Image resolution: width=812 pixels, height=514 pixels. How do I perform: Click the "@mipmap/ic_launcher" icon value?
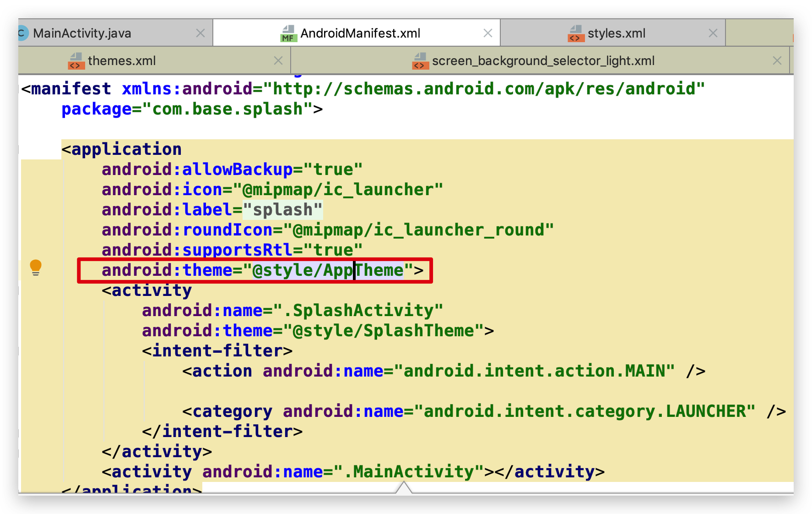click(338, 190)
